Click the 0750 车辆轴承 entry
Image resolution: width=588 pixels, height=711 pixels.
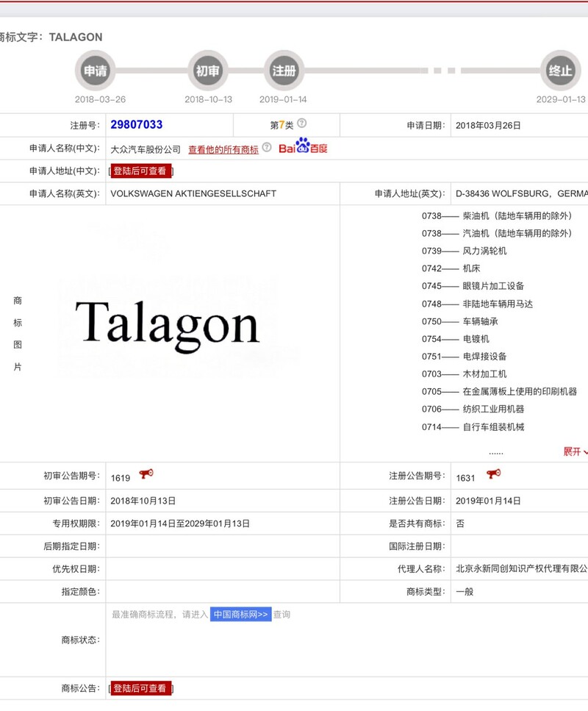[x=459, y=321]
